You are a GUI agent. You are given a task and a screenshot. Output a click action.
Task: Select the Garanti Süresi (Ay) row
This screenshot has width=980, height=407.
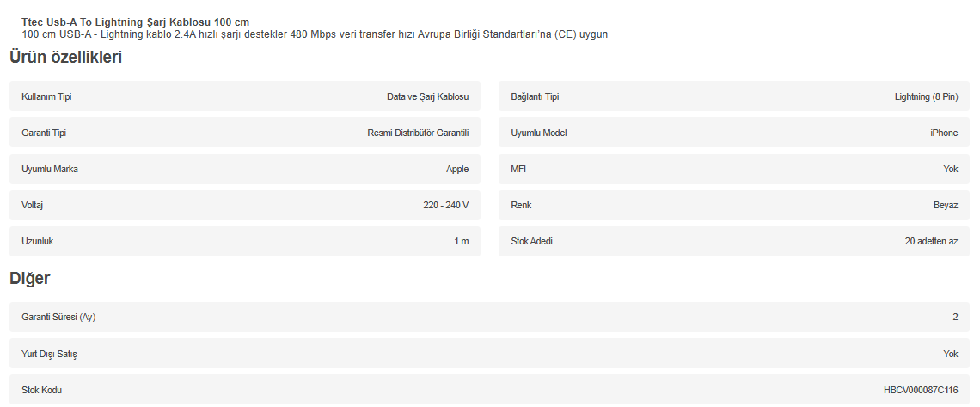click(x=488, y=317)
